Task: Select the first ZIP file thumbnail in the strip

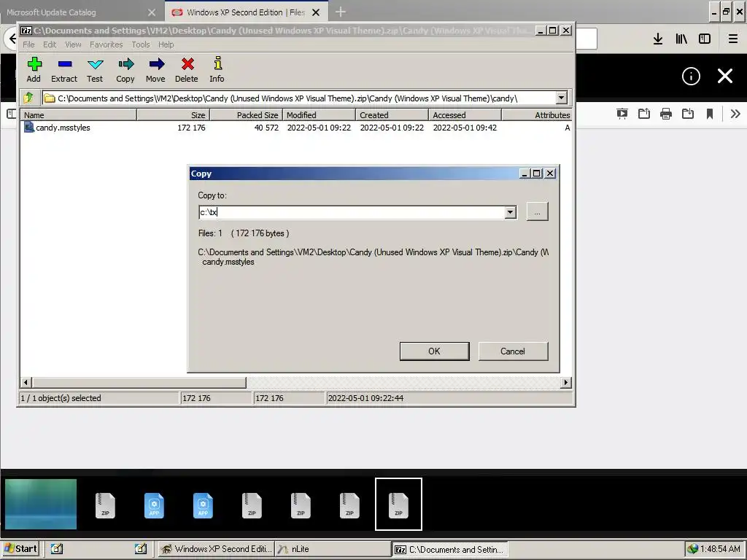Action: [105, 505]
